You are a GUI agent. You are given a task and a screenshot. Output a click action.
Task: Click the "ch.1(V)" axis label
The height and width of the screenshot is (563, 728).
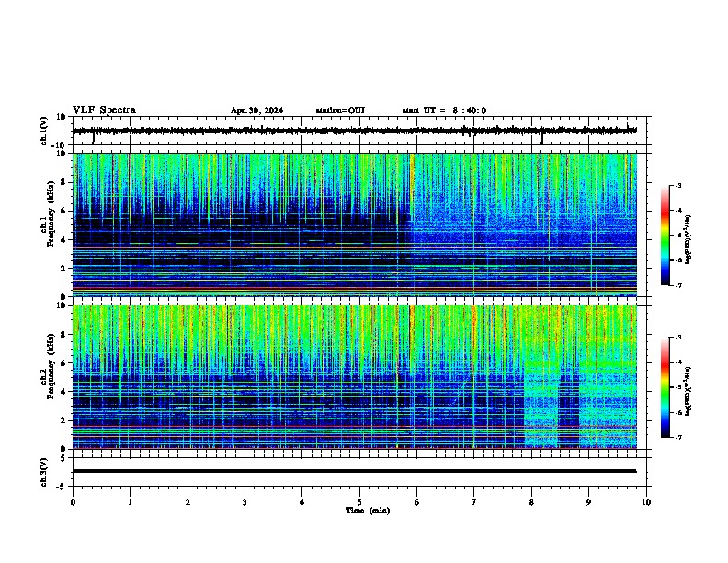[x=43, y=131]
